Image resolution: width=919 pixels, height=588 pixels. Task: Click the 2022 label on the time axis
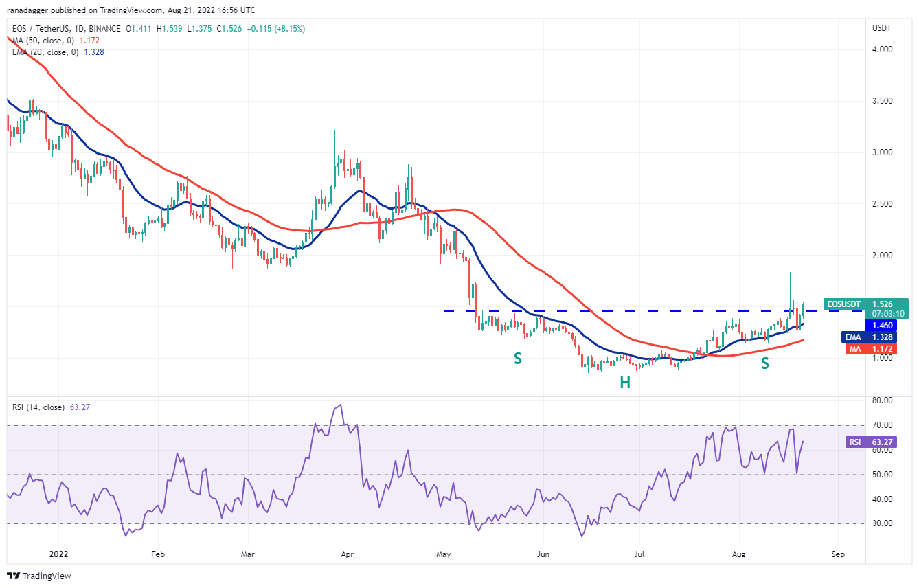pos(58,552)
